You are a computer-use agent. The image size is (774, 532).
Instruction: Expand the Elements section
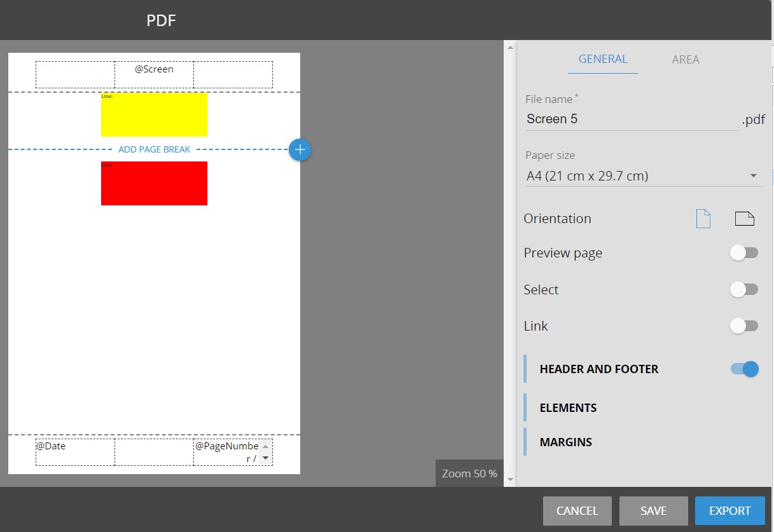coord(568,408)
